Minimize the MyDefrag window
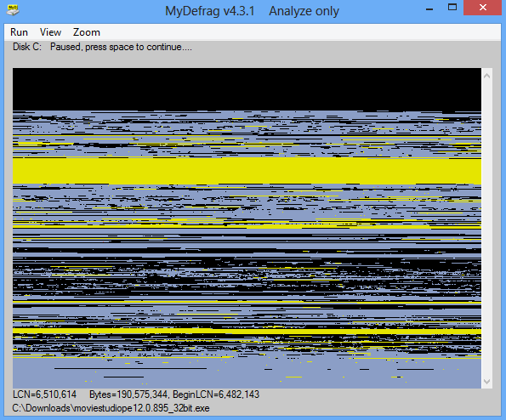Screen dimensions: 506x420 pyautogui.click(x=429, y=9)
